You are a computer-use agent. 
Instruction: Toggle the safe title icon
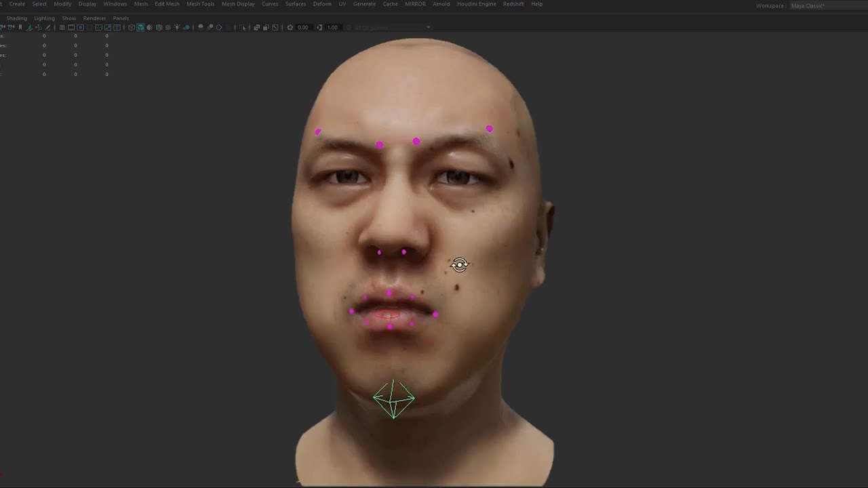[x=117, y=27]
